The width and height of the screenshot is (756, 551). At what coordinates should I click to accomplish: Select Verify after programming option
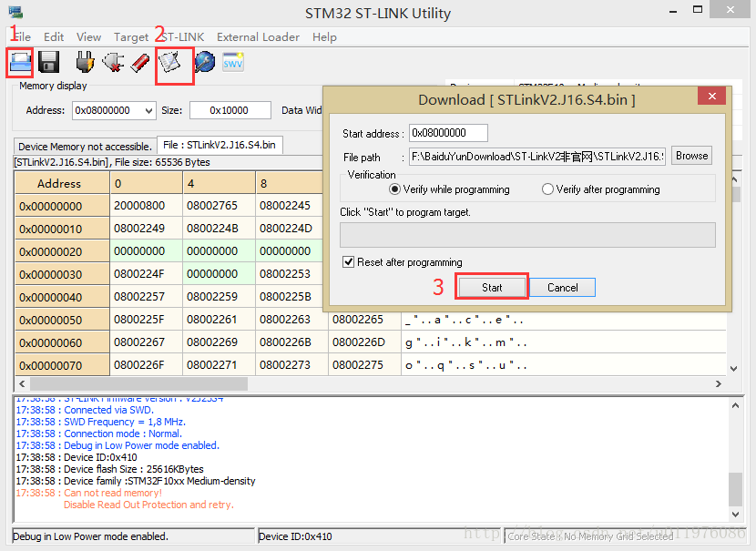[547, 189]
